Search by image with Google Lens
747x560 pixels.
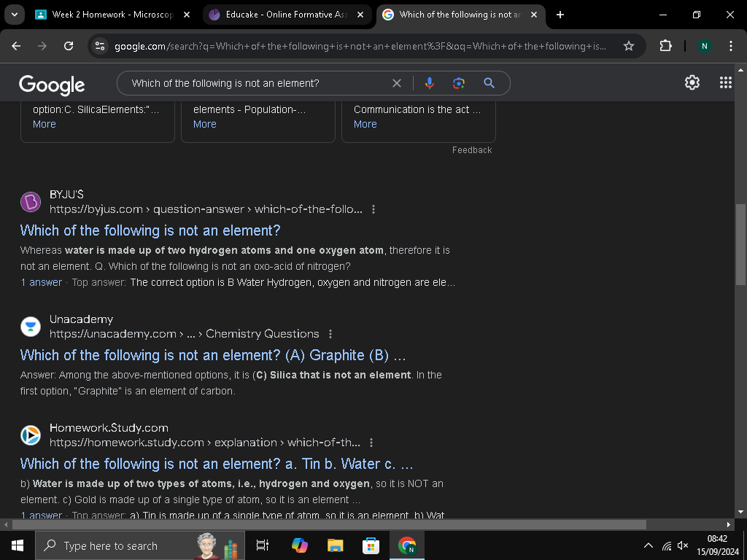(459, 83)
